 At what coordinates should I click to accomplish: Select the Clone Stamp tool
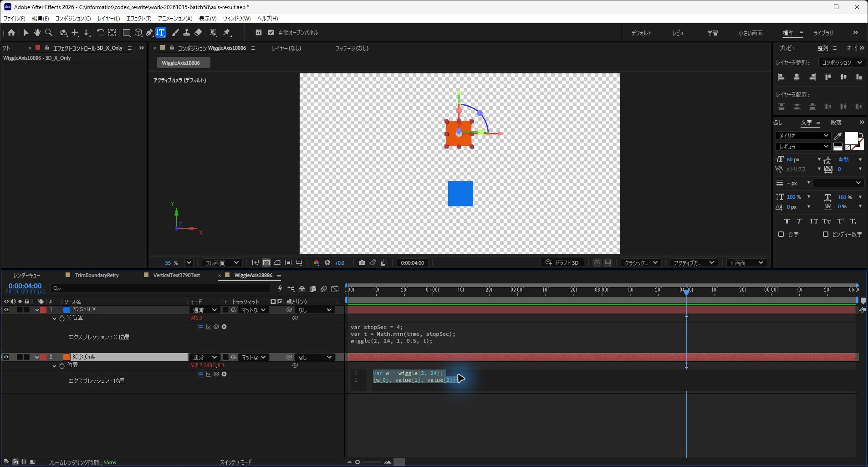pos(187,32)
